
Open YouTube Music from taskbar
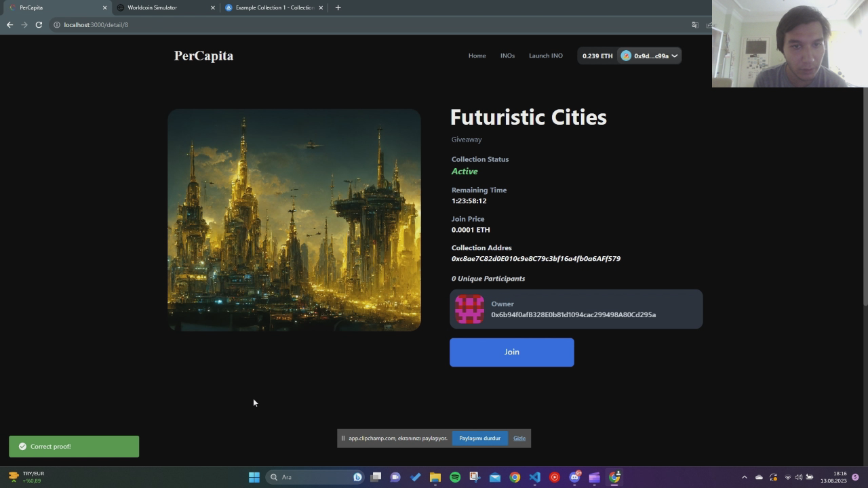tap(554, 477)
